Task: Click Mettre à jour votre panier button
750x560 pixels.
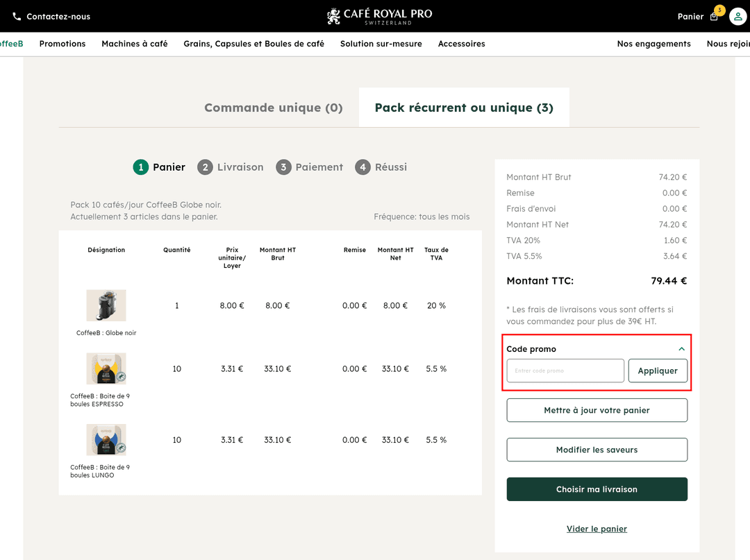Action: [597, 410]
